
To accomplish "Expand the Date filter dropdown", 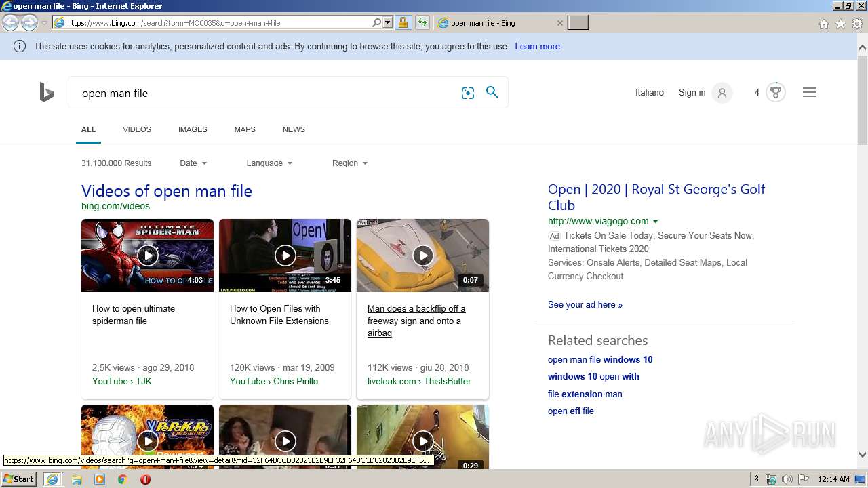I will point(193,163).
